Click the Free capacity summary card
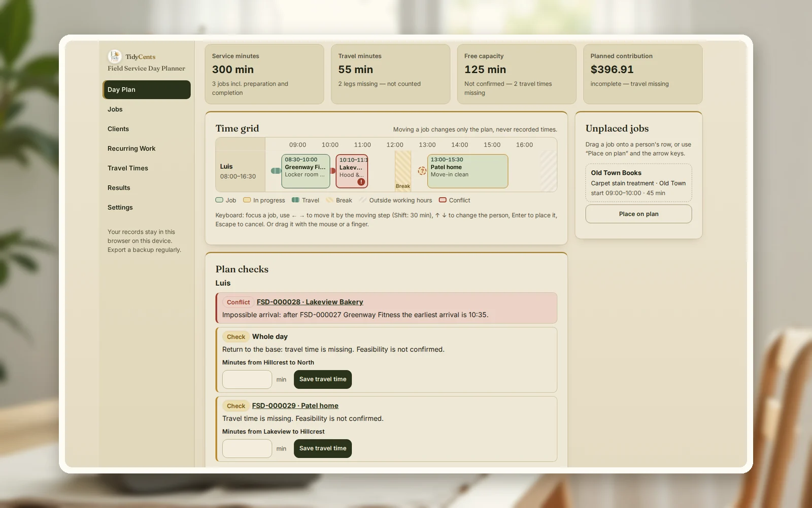812x508 pixels. 517,74
